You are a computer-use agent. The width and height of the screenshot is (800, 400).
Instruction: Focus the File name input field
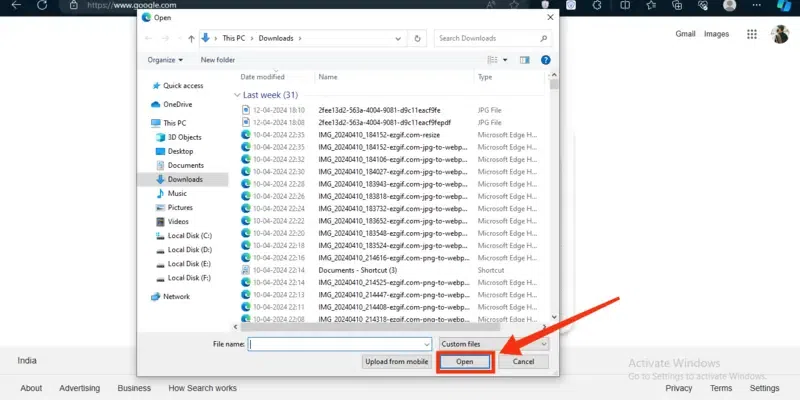click(339, 344)
